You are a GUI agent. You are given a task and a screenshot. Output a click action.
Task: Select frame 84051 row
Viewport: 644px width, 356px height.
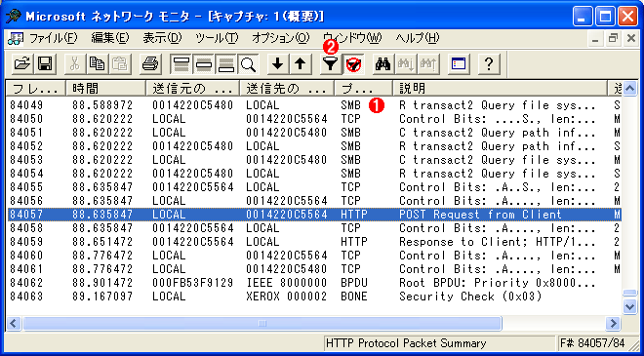pos(314,133)
